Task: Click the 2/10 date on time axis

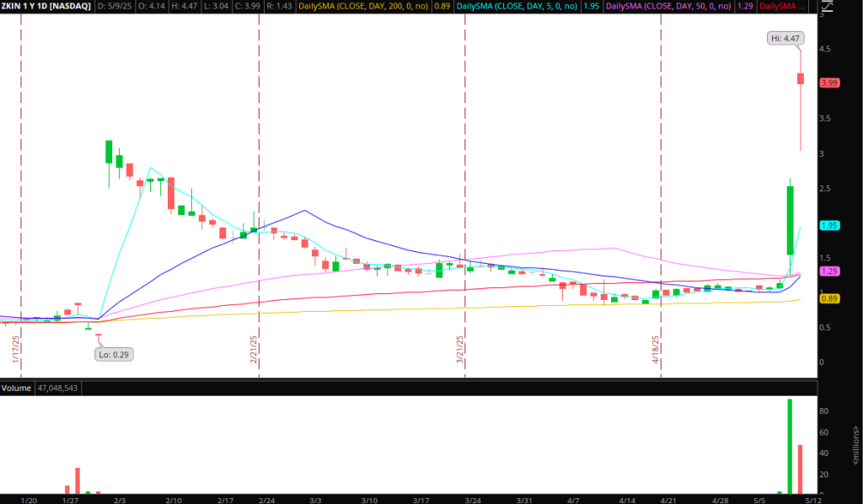Action: tap(174, 500)
